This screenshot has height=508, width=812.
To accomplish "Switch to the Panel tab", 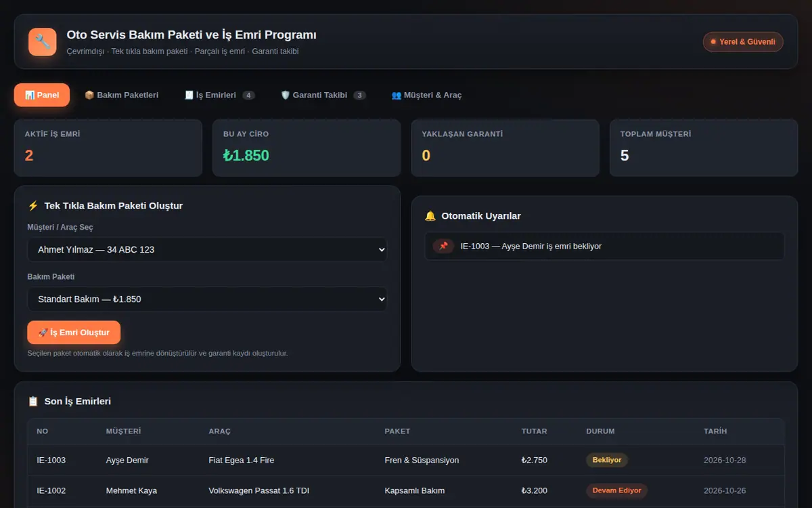I will tap(42, 95).
